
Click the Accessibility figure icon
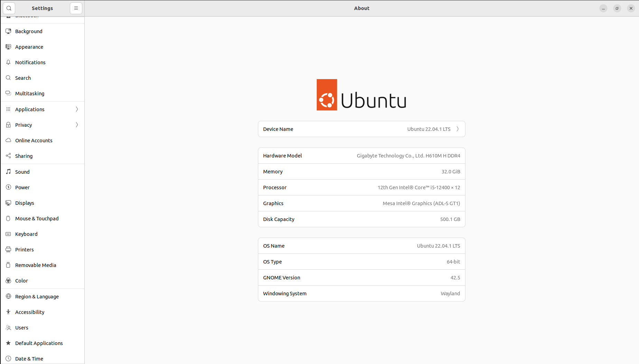(8, 312)
